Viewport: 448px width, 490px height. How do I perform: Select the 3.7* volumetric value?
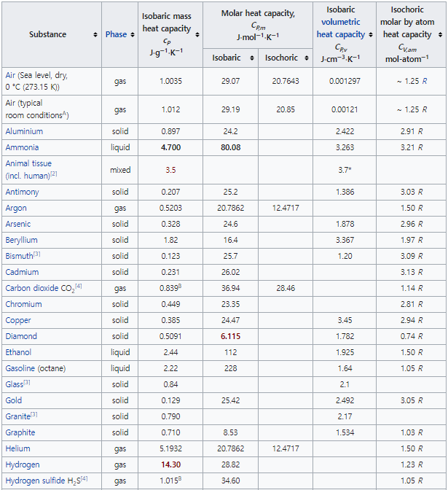point(345,170)
